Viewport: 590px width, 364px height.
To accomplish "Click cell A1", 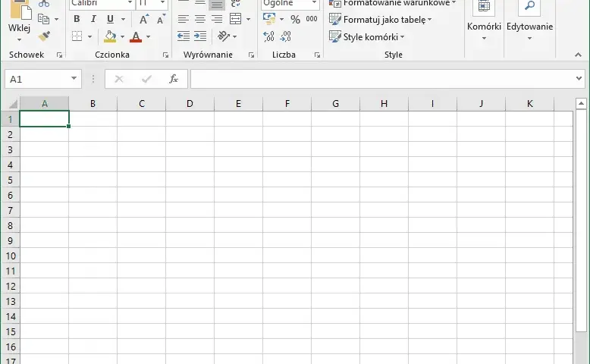I will pyautogui.click(x=44, y=119).
